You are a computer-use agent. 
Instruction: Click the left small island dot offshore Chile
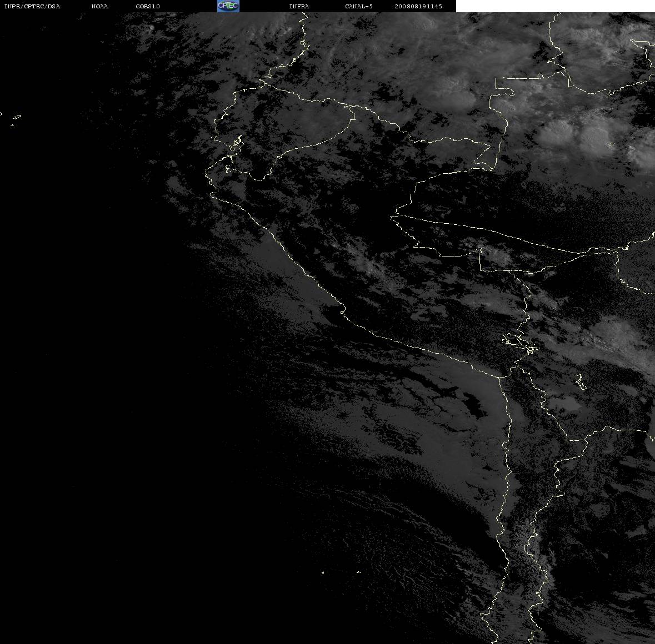(x=323, y=572)
